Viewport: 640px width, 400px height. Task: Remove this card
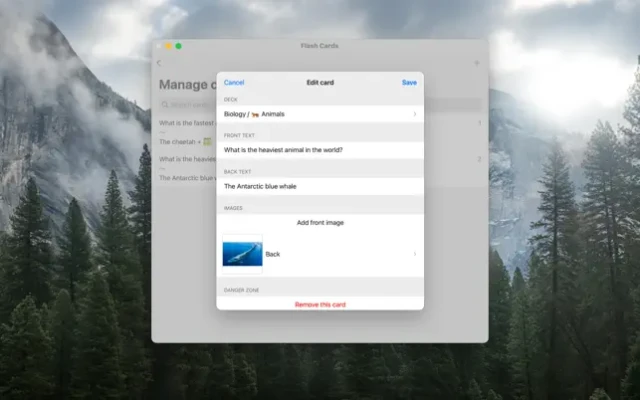(320, 304)
